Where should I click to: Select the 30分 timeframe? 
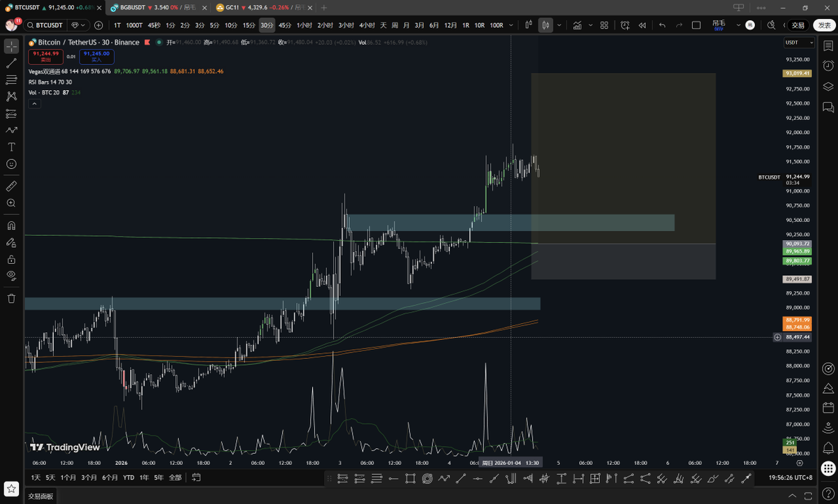(267, 25)
